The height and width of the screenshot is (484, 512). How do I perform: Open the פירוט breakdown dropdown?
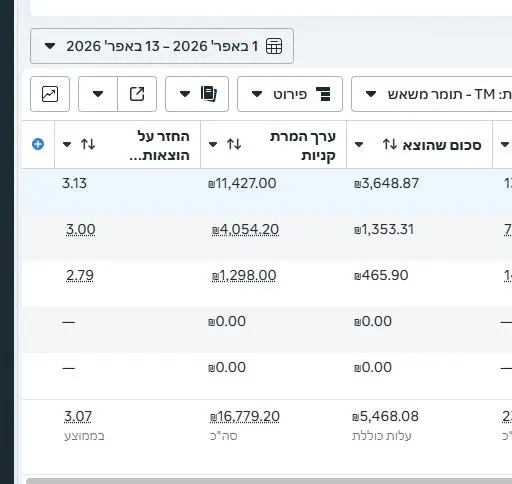[290, 94]
